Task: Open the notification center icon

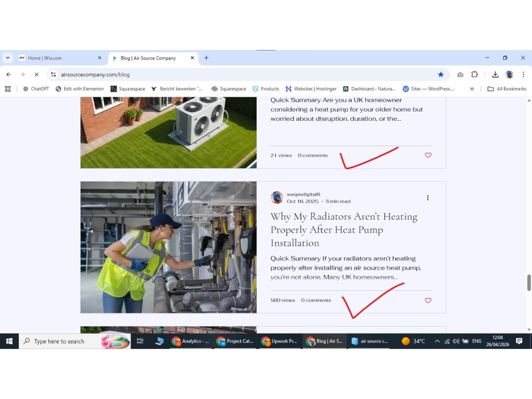Action: (x=519, y=341)
